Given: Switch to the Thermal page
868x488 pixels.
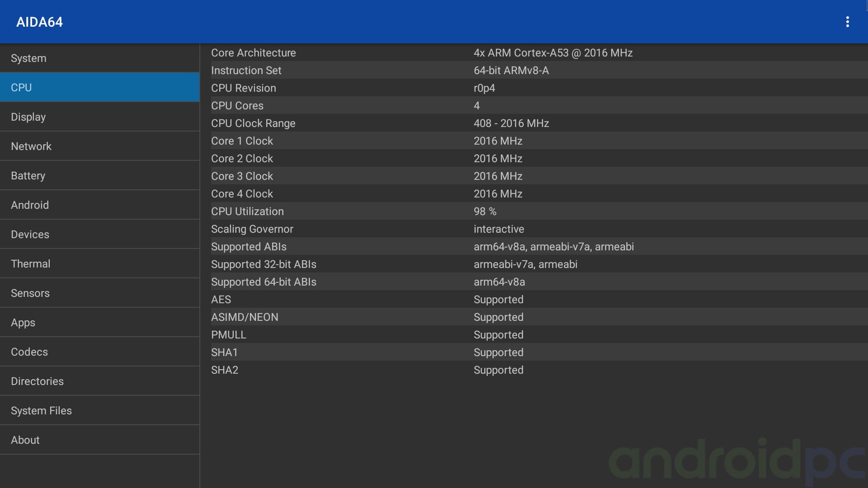Looking at the screenshot, I should 99,264.
